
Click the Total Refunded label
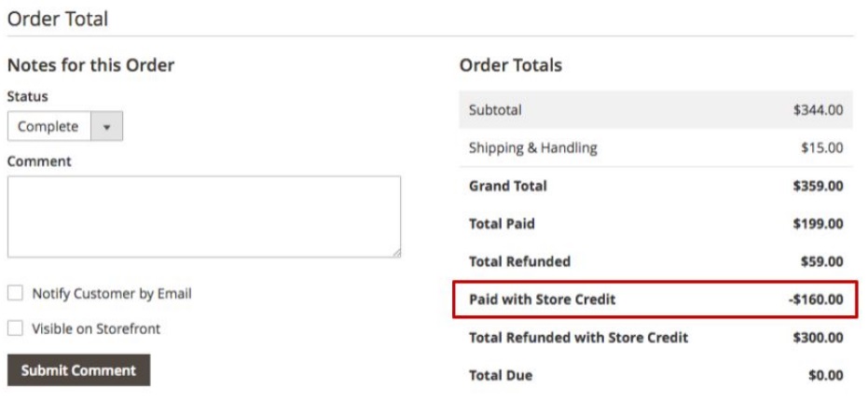pyautogui.click(x=519, y=261)
